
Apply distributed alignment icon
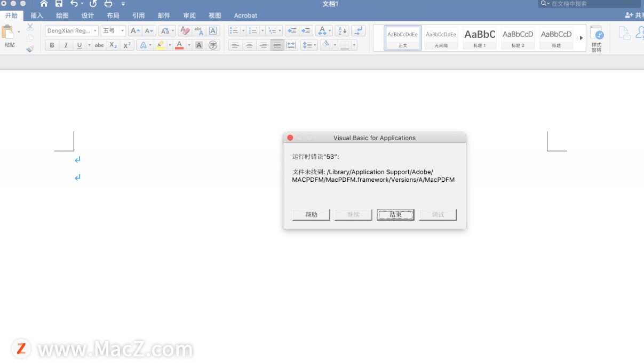[291, 45]
